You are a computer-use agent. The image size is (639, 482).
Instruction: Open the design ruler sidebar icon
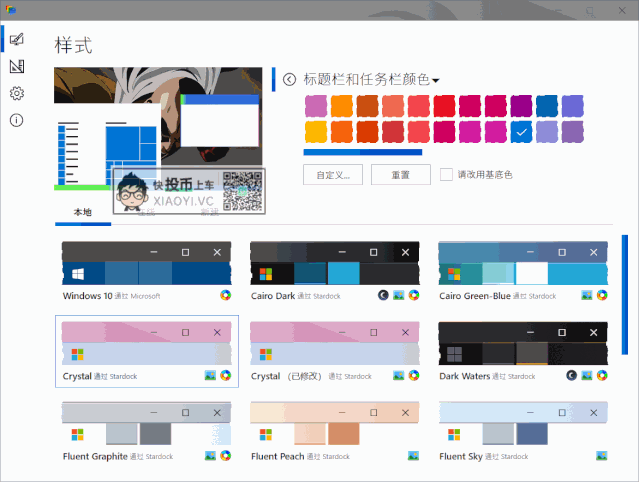[17, 66]
